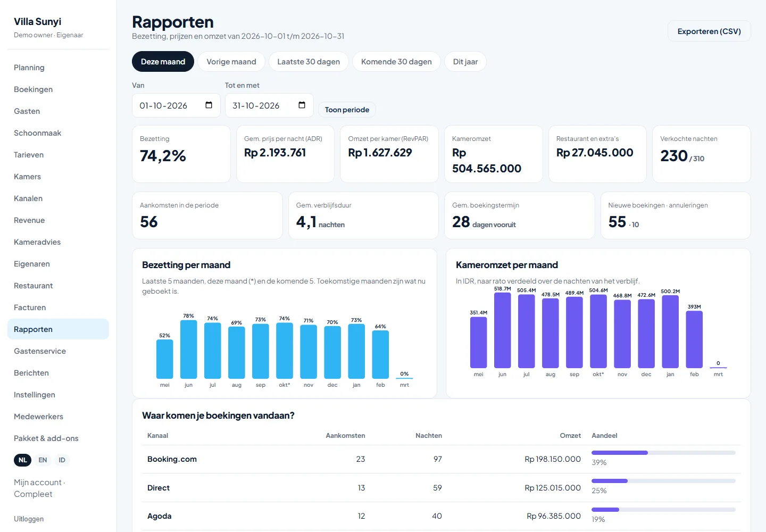Open Kameradvies in the sidebar
The width and height of the screenshot is (766, 532).
pyautogui.click(x=58, y=242)
